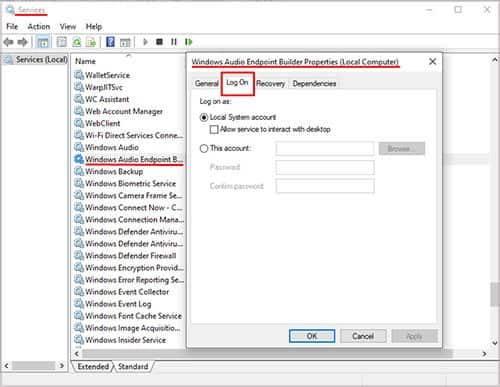Switch to the Log On tab

pos(237,83)
